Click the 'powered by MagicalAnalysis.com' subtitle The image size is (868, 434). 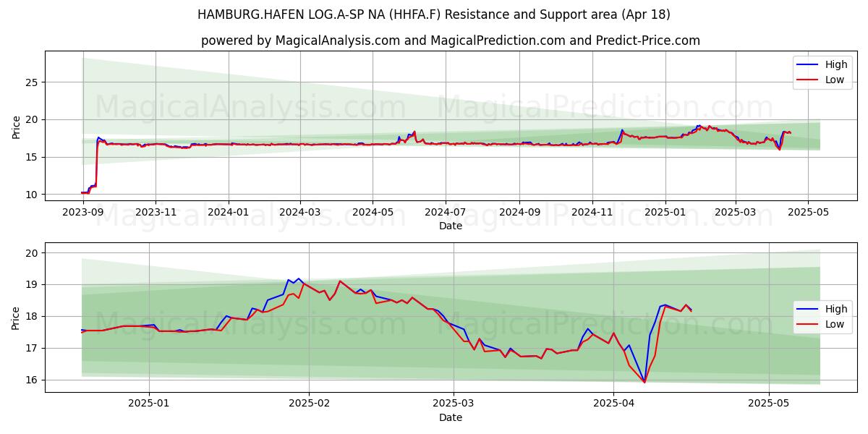(x=451, y=41)
